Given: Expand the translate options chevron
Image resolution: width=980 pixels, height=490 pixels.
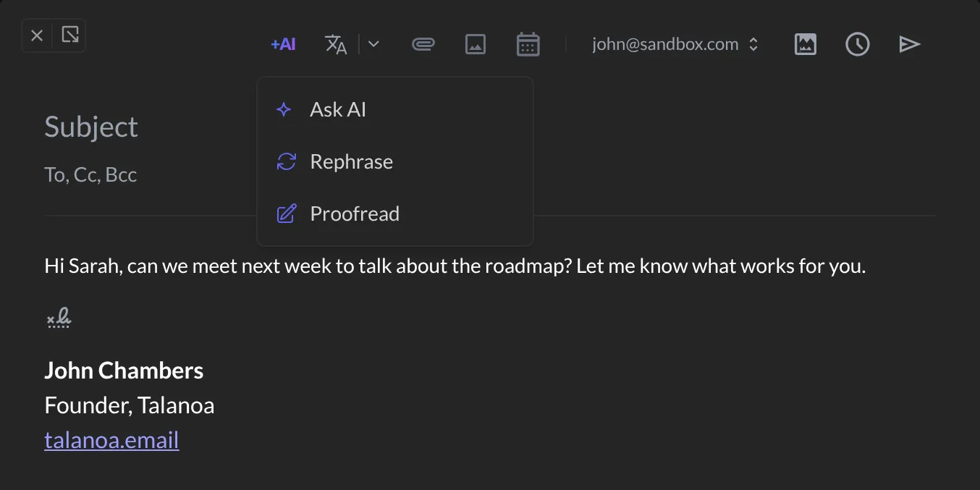Looking at the screenshot, I should click(x=373, y=44).
